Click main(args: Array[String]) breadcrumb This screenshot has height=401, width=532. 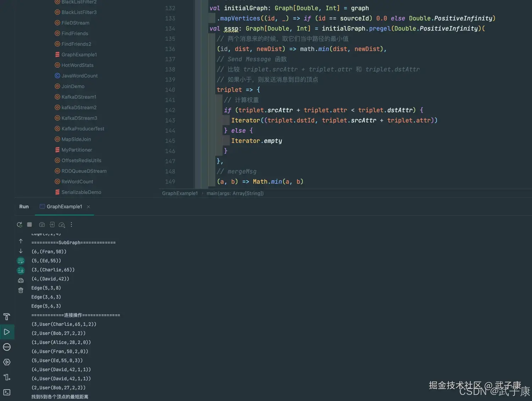pyautogui.click(x=235, y=193)
